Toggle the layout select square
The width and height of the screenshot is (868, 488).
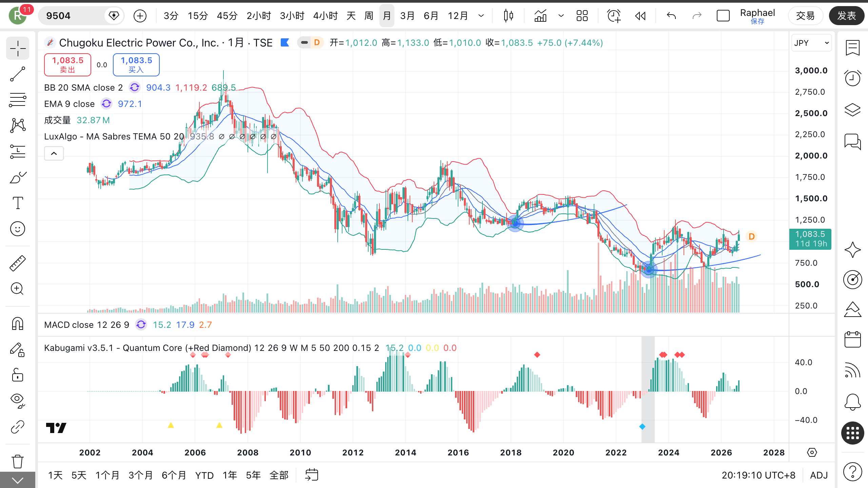coord(723,16)
